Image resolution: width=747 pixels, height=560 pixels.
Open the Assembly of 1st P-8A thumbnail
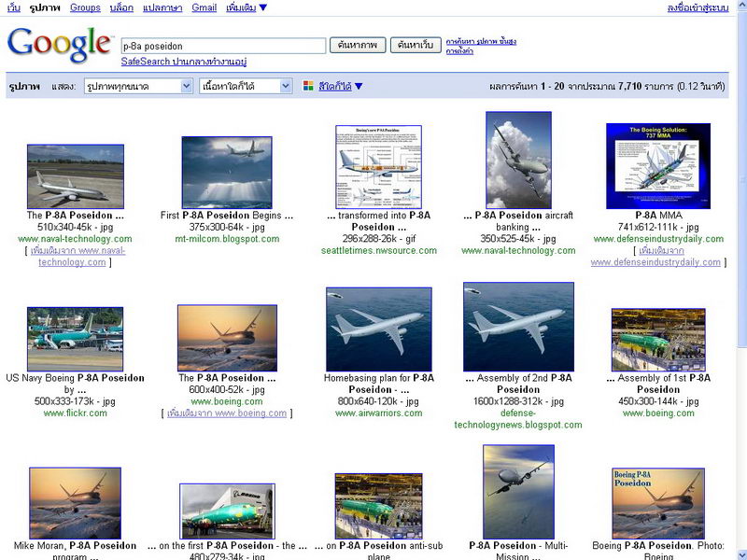658,340
